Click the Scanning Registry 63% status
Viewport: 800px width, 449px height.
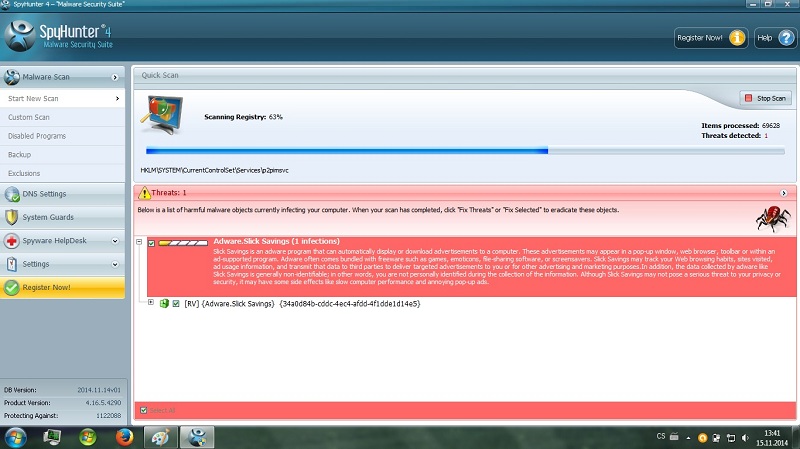(243, 117)
